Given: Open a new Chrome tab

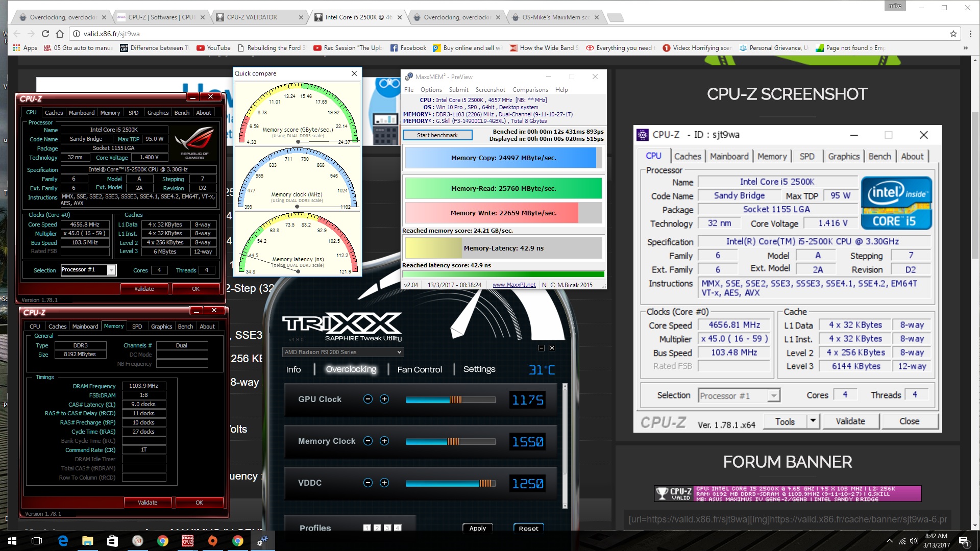Looking at the screenshot, I should coord(616,17).
